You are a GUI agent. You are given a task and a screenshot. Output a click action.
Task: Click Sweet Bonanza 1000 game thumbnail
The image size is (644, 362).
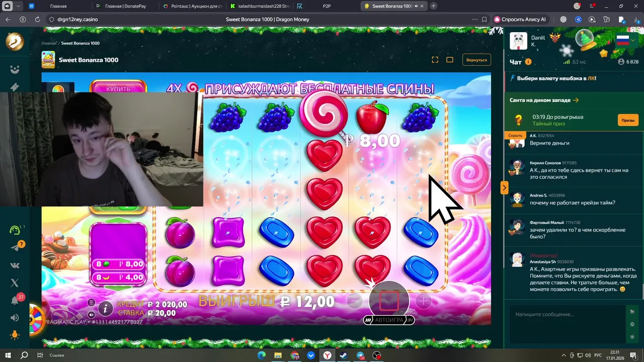pos(48,60)
